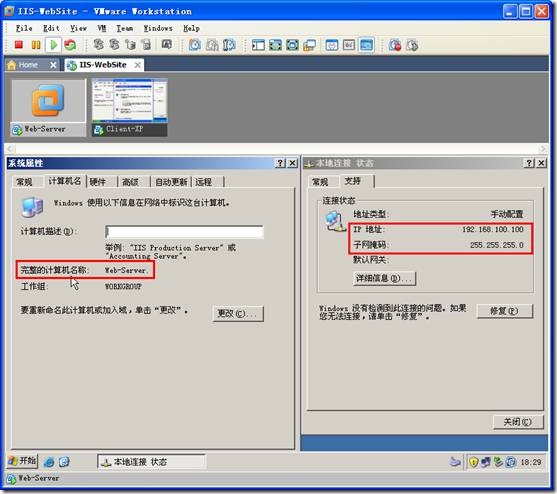The width and height of the screenshot is (557, 494).
Task: Click the revert to snapshot icon
Action: (212, 45)
